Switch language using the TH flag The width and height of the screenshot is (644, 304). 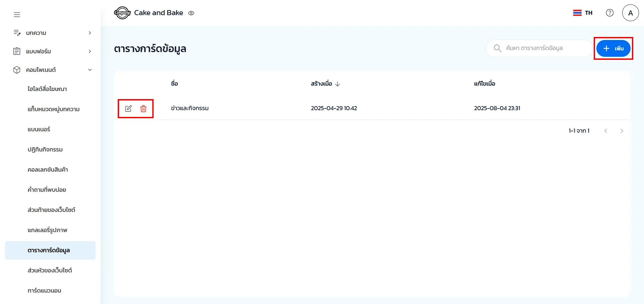[583, 13]
